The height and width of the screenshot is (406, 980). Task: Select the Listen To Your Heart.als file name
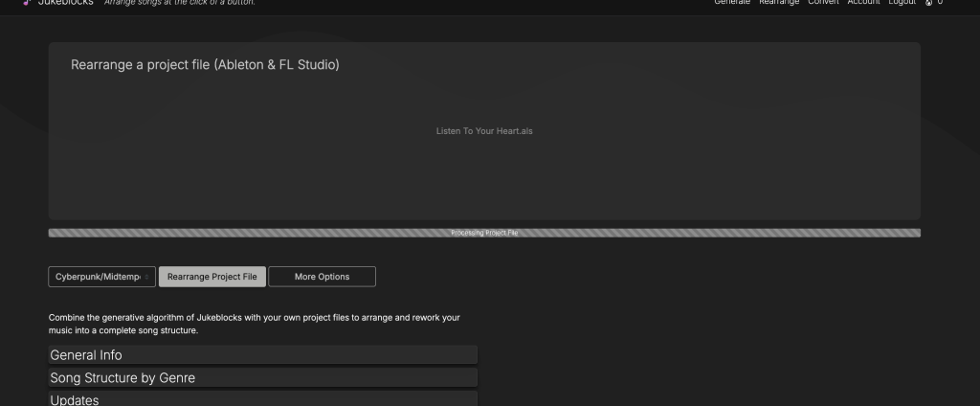click(x=484, y=131)
